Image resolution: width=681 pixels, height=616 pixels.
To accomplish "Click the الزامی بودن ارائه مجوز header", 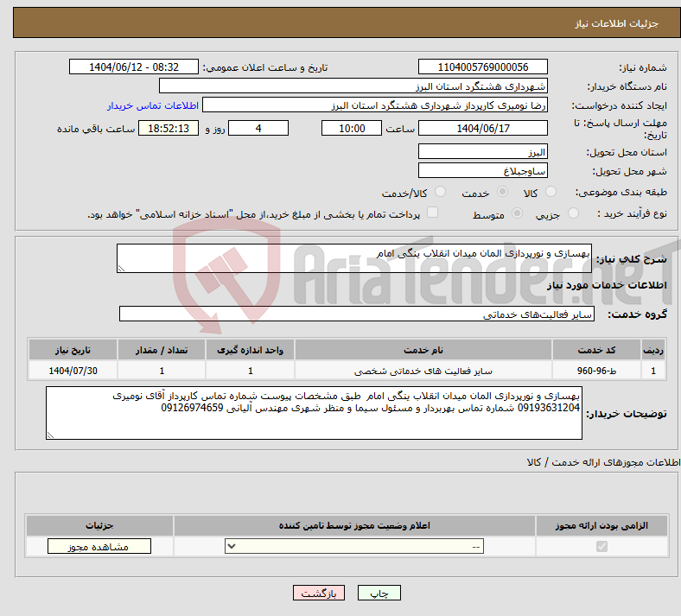I will 601,525.
